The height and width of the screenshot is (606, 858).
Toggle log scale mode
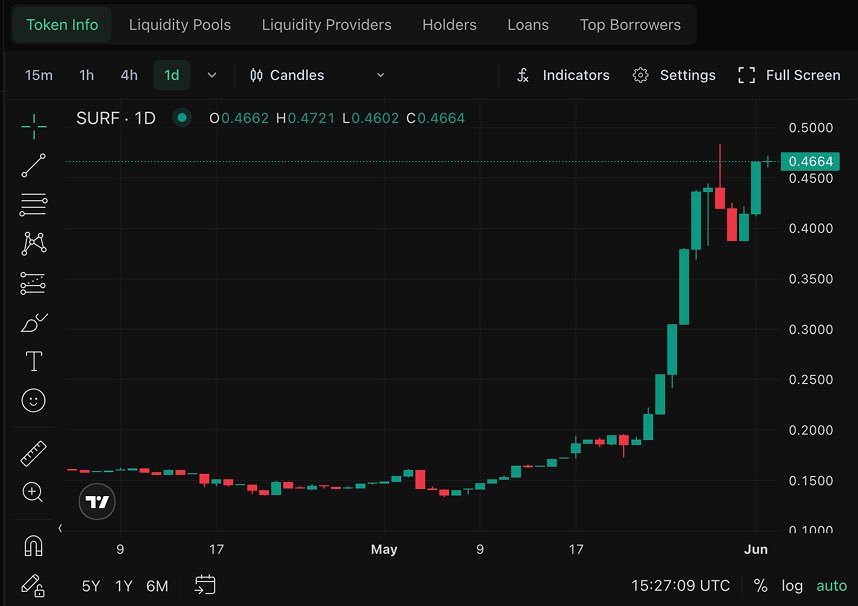pos(792,586)
